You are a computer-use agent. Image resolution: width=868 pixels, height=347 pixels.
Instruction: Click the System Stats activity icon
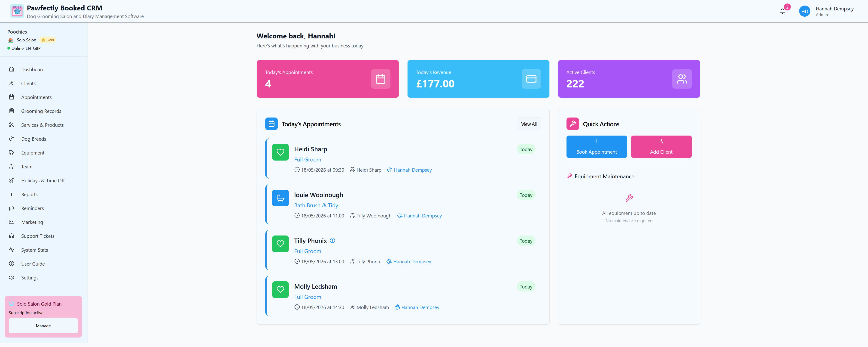(12, 250)
